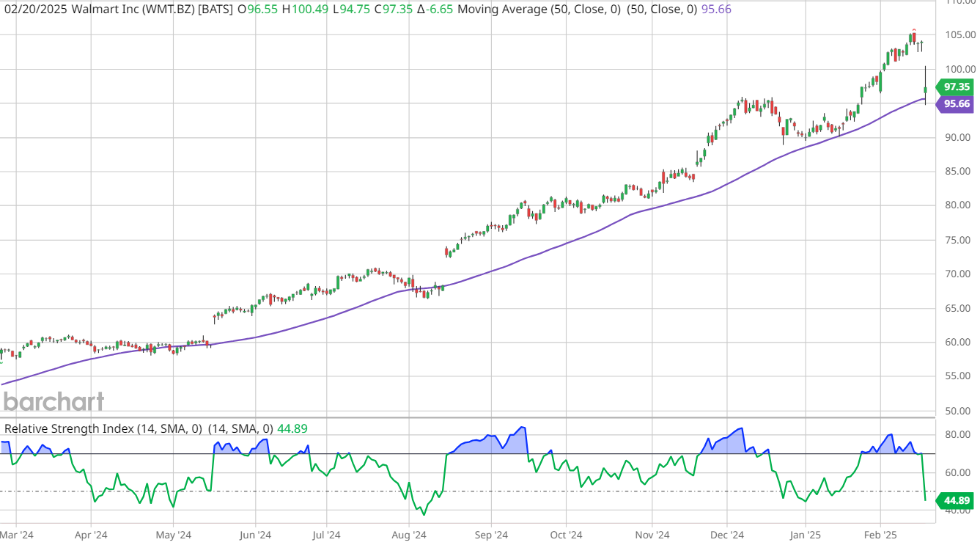Click the Apr '24 date axis label
Viewport: 980px width, 545px height.
(91, 535)
